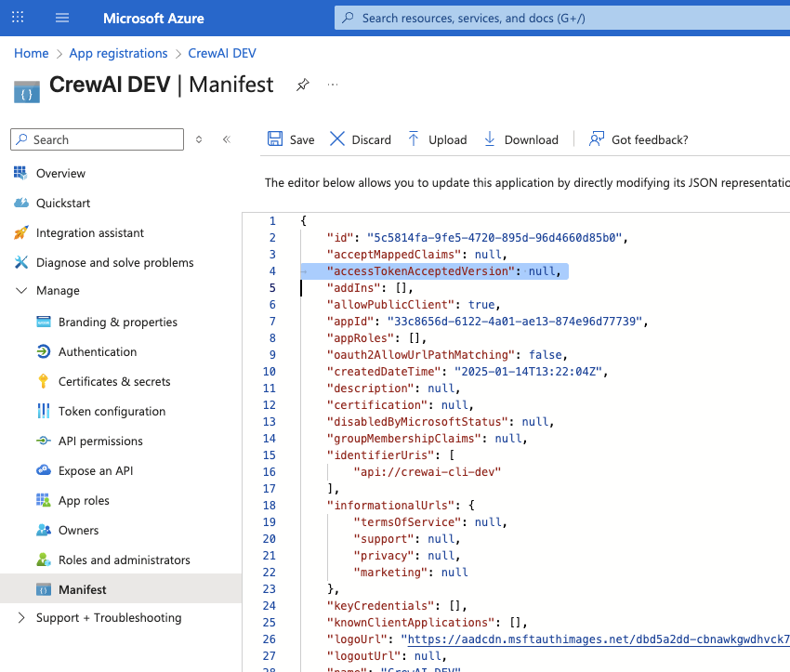Open the Azure portal menu hamburger icon
Viewport: 790px width, 672px height.
coord(60,18)
